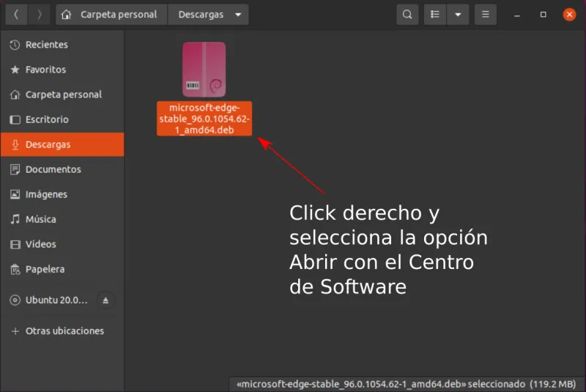This screenshot has height=392, width=586.
Task: Click the Favoritos star icon
Action: tap(15, 70)
